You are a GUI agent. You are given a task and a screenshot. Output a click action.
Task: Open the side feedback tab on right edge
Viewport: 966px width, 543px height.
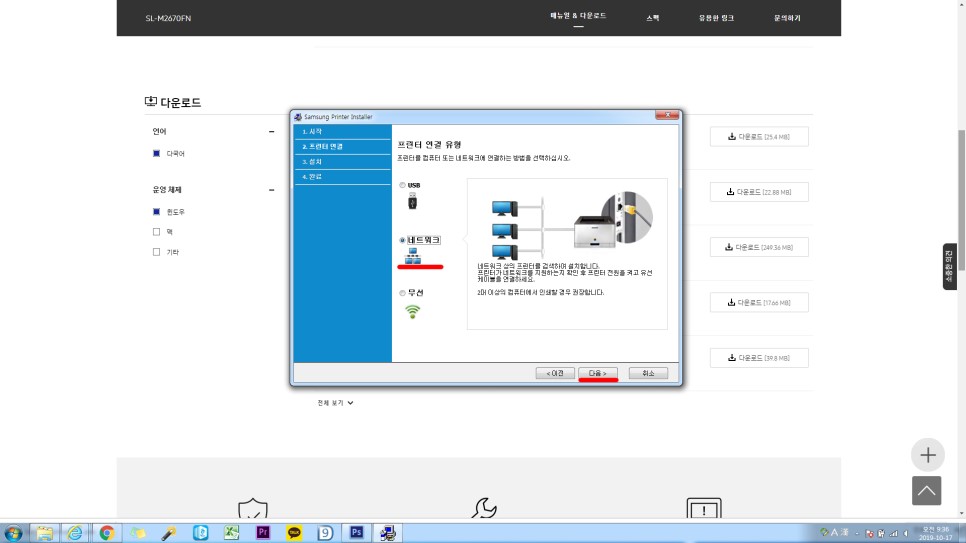click(949, 266)
